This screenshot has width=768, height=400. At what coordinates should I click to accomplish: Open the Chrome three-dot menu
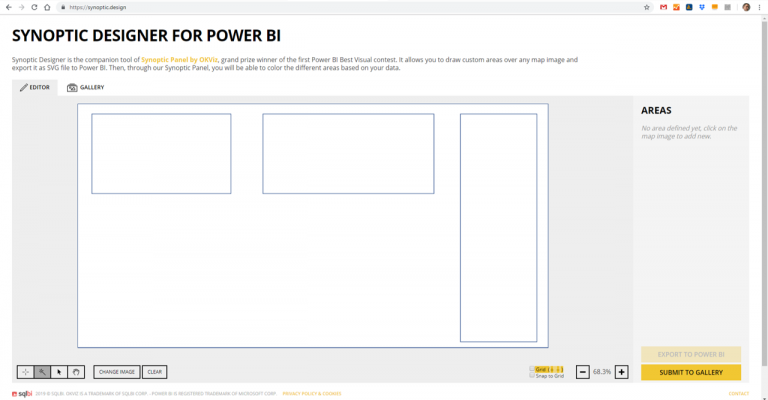click(760, 7)
